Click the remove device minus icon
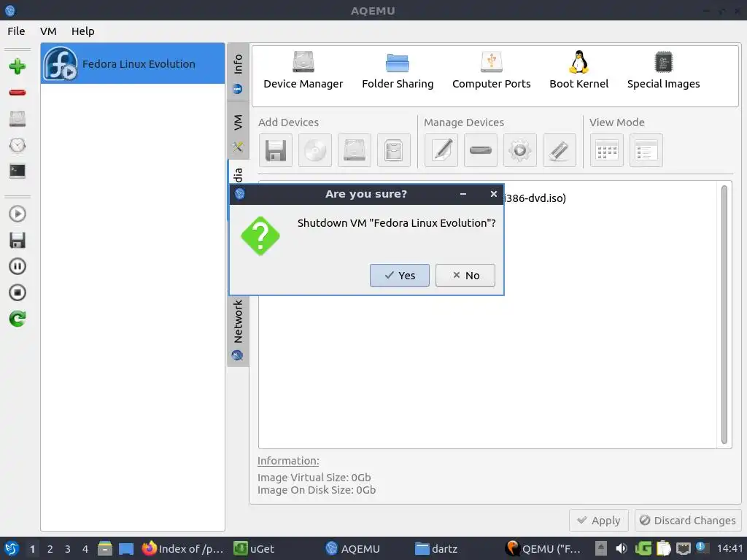This screenshot has width=747, height=560. (480, 150)
